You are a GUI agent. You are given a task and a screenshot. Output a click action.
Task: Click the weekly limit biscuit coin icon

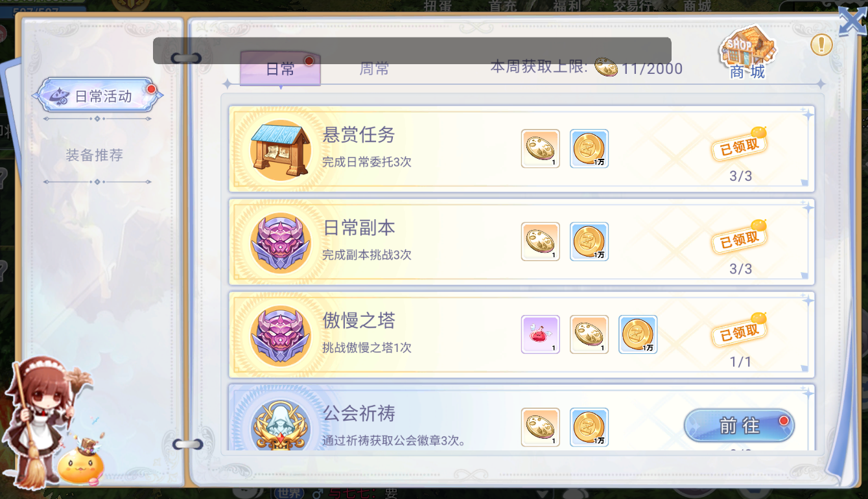click(x=606, y=67)
